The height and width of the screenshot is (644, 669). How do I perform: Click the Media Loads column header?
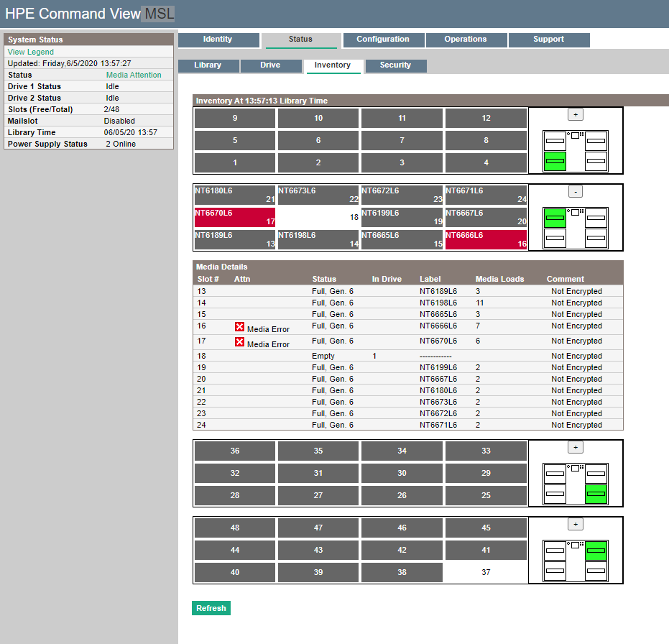pyautogui.click(x=499, y=279)
